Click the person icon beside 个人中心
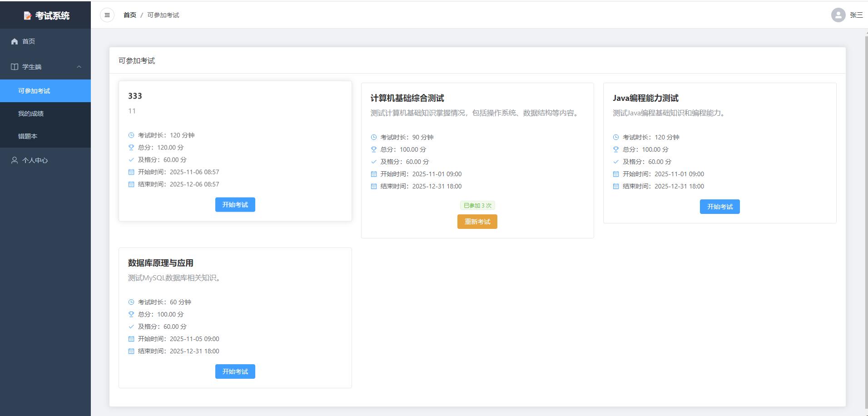Image resolution: width=868 pixels, height=416 pixels. (15, 160)
